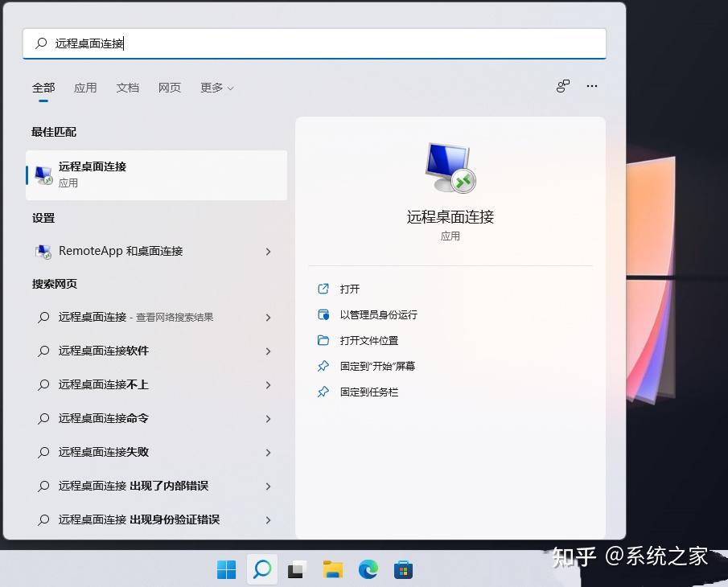Launch Microsoft Edge from the taskbar
This screenshot has height=587, width=728.
pos(368,569)
